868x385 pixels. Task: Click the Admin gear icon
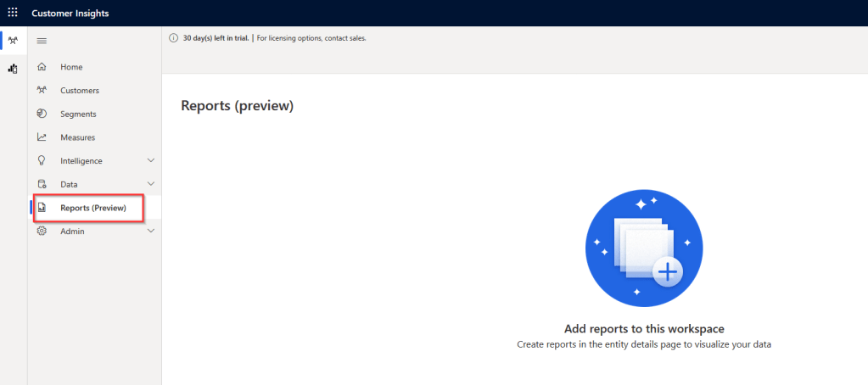[x=42, y=231]
